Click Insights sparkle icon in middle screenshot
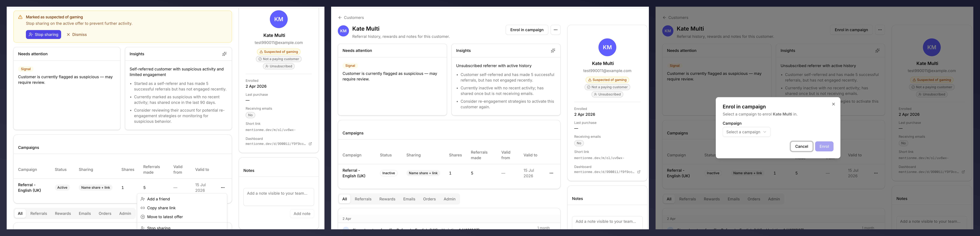Screen dimensions: 980x236 (x=553, y=51)
